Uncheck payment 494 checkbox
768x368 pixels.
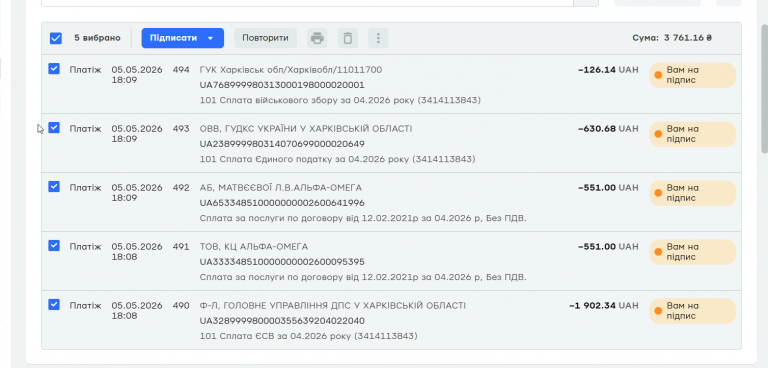tap(54, 69)
